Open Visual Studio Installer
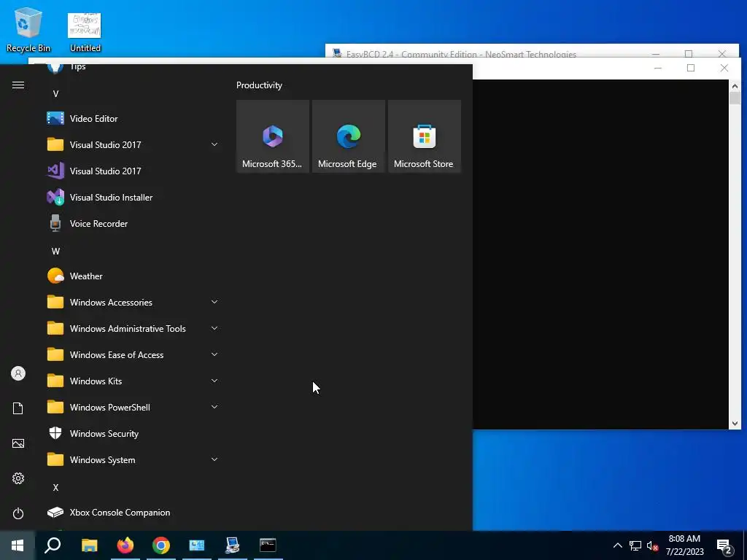Image resolution: width=747 pixels, height=560 pixels. (133, 197)
